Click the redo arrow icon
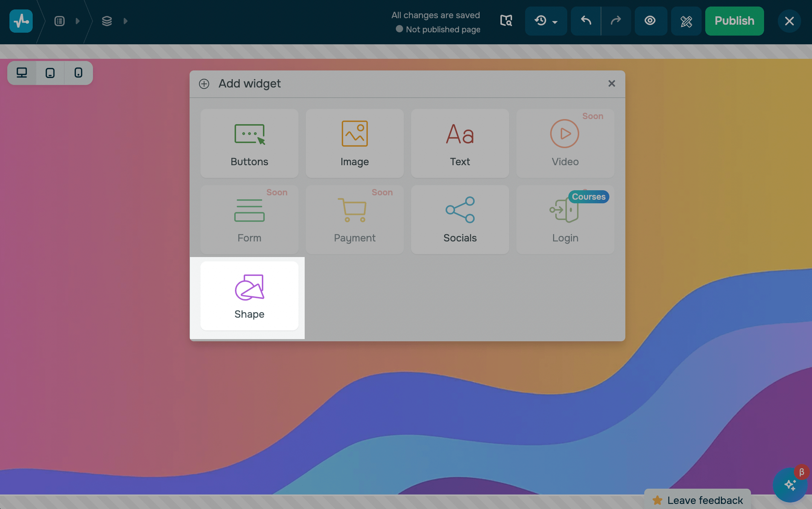The height and width of the screenshot is (509, 812). (616, 21)
